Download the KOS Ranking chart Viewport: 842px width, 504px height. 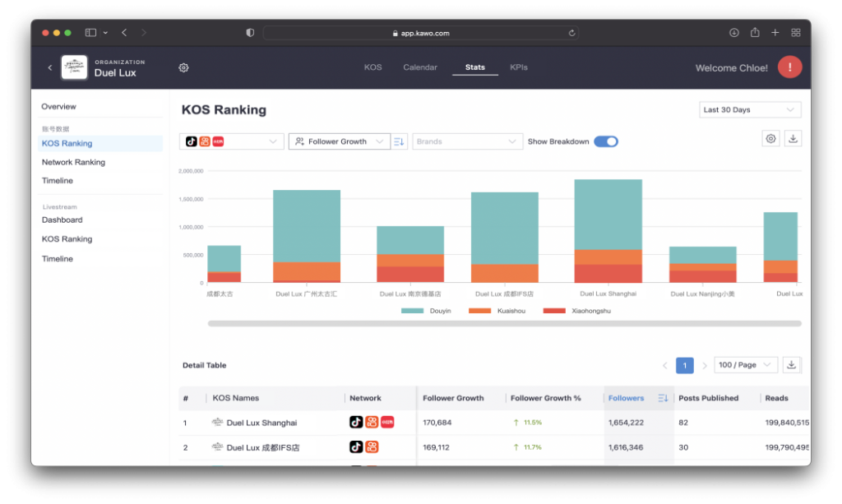(793, 139)
